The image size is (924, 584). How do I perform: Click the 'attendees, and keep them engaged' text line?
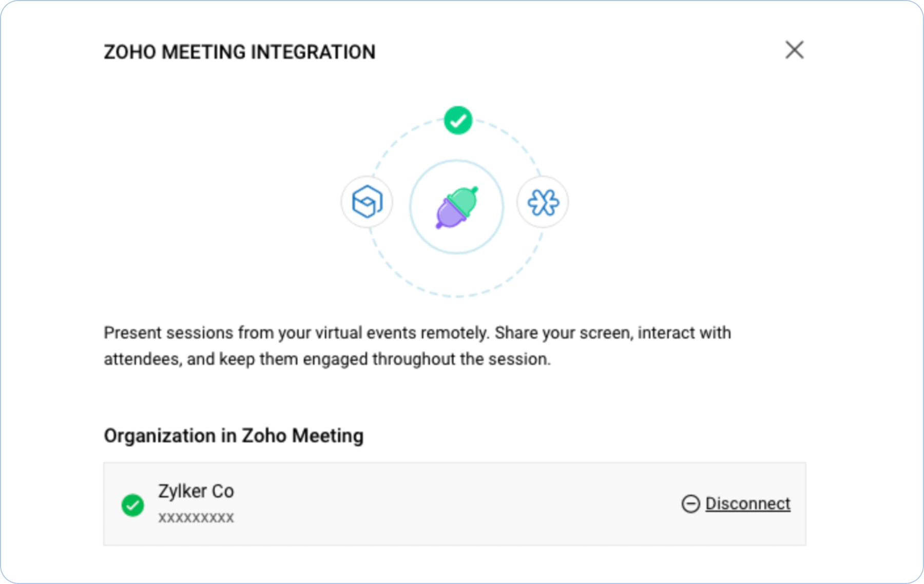[327, 359]
